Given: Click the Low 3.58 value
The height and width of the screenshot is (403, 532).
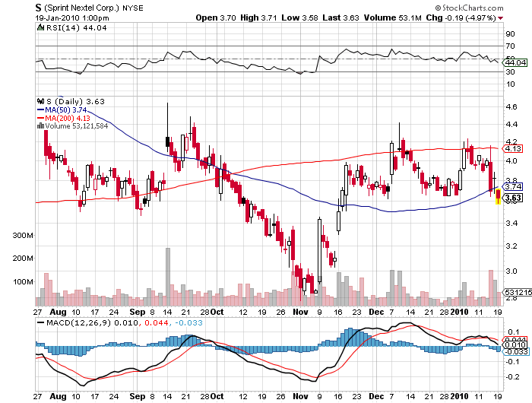Looking at the screenshot, I should point(299,17).
